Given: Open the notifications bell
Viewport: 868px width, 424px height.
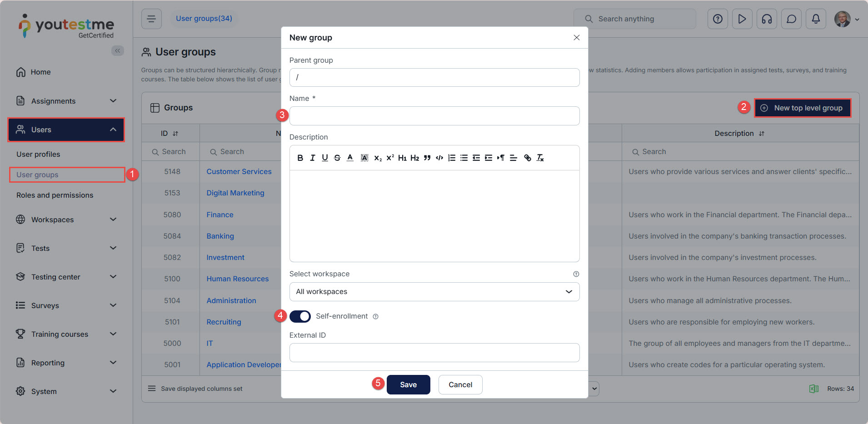Looking at the screenshot, I should (816, 19).
